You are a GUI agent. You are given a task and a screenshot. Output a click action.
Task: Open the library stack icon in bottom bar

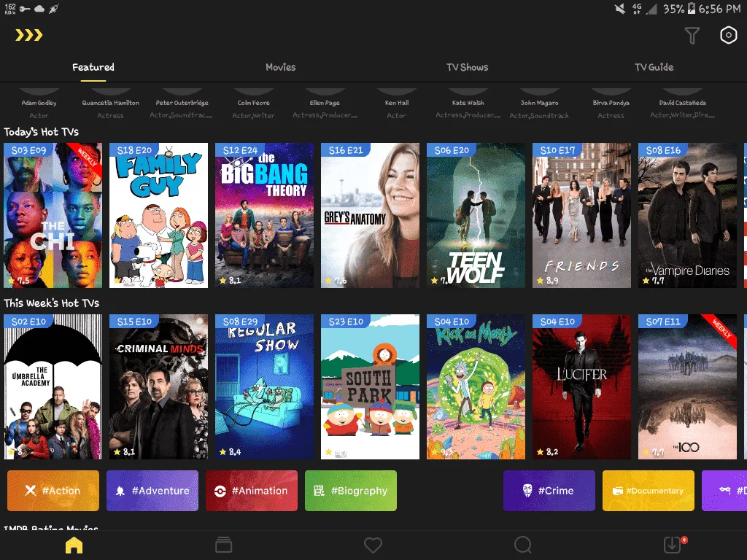223,545
